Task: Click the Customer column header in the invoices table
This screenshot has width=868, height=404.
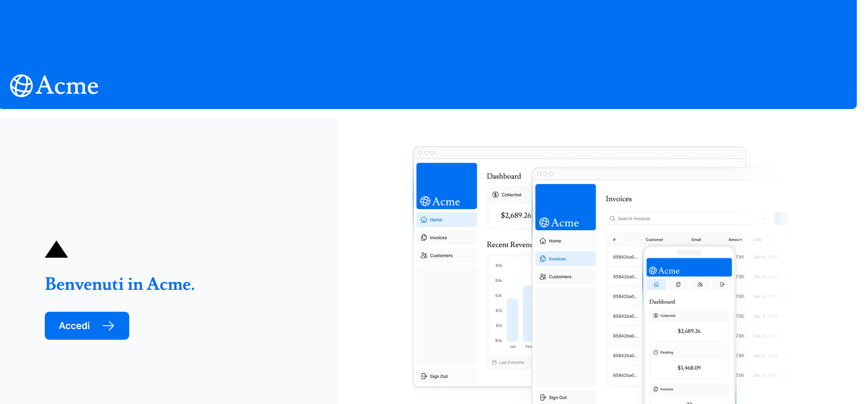Action: 654,240
